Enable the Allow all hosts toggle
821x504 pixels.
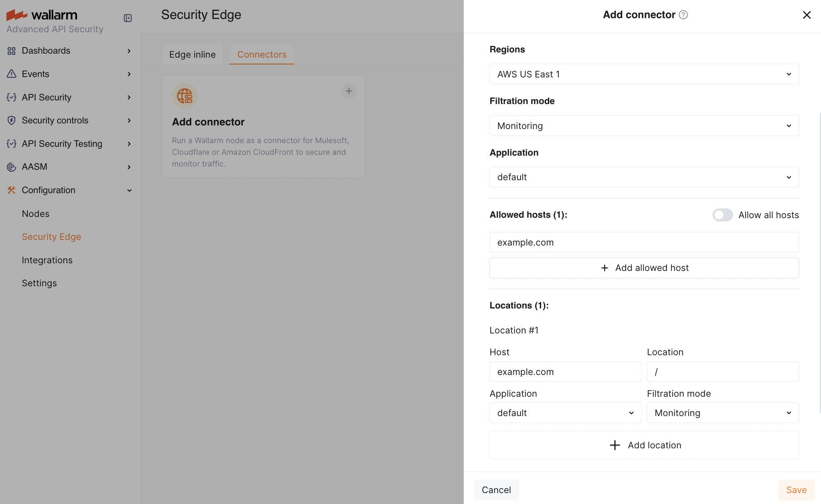[722, 215]
